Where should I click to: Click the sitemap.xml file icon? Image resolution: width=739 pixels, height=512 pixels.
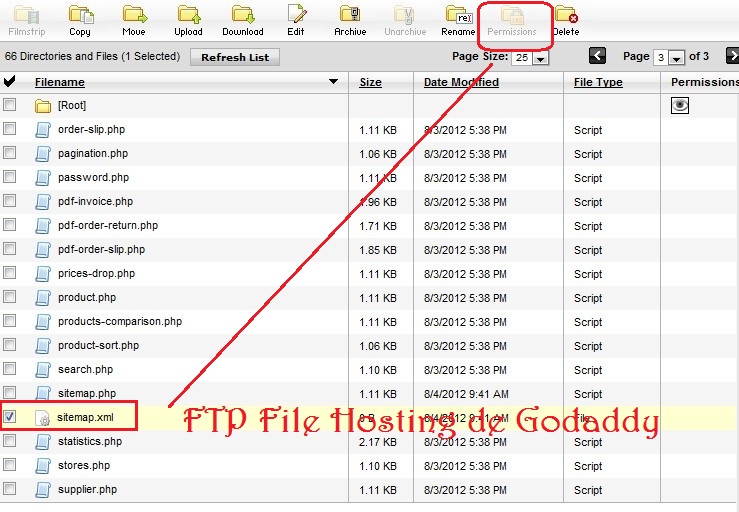[43, 418]
